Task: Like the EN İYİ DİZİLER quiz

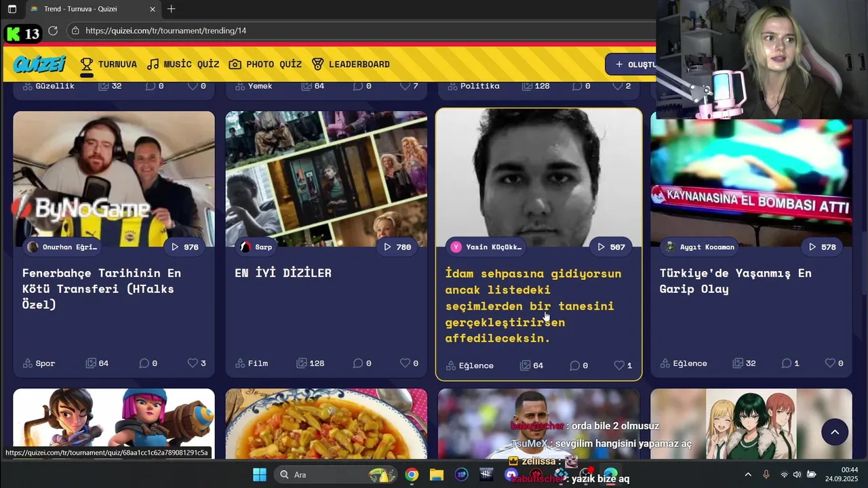Action: pyautogui.click(x=409, y=363)
